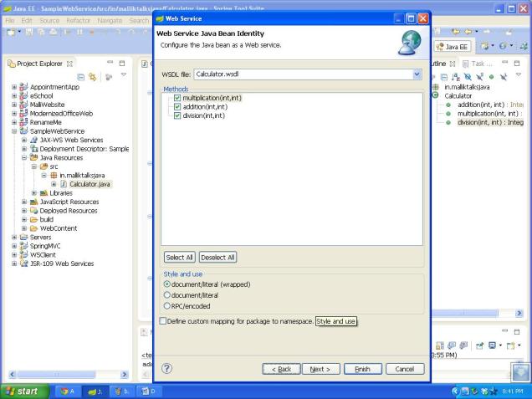Select Calculator.java in Project Explorer

coord(90,184)
